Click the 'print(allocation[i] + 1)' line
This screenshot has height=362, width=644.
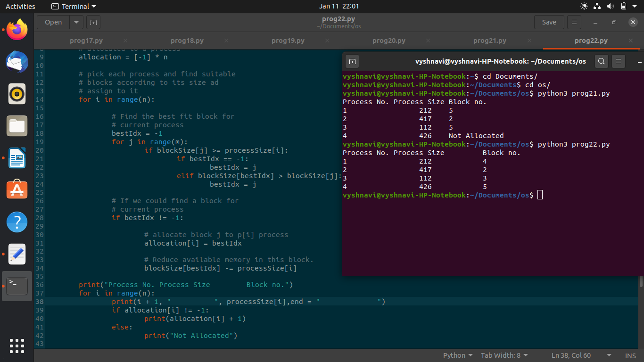coord(195,319)
